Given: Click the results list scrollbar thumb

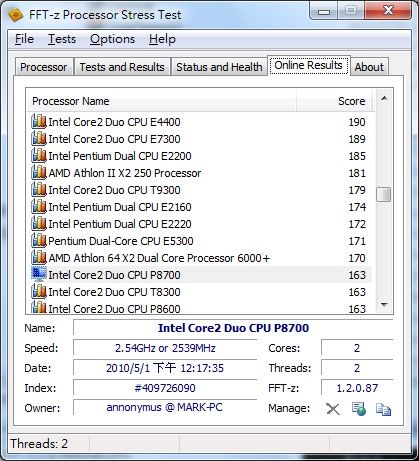Looking at the screenshot, I should click(384, 195).
